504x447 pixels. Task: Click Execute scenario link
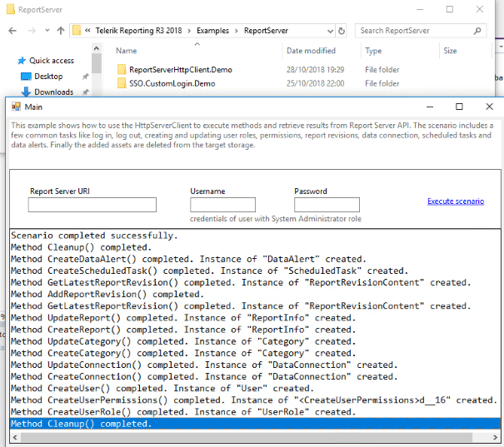click(x=456, y=201)
